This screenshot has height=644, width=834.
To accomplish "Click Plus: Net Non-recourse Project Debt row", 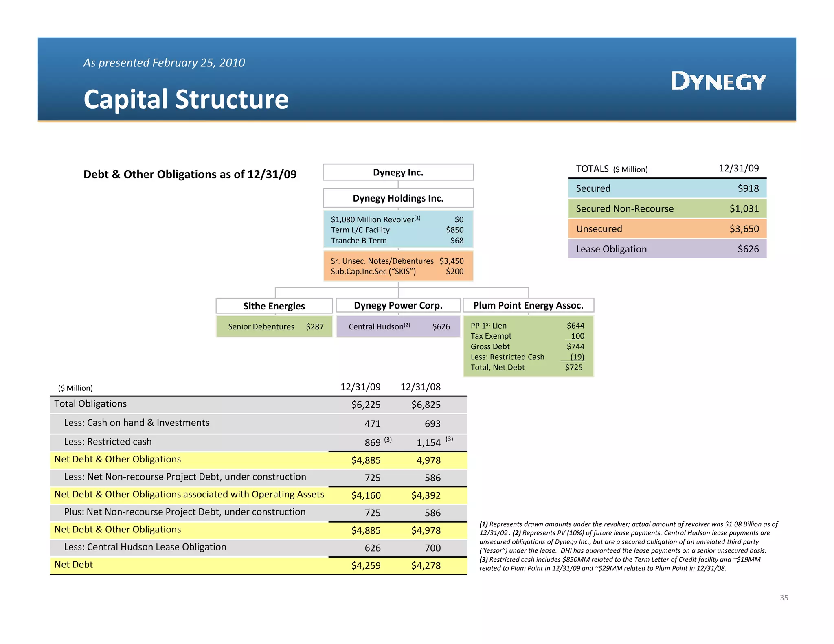I will 259,513.
